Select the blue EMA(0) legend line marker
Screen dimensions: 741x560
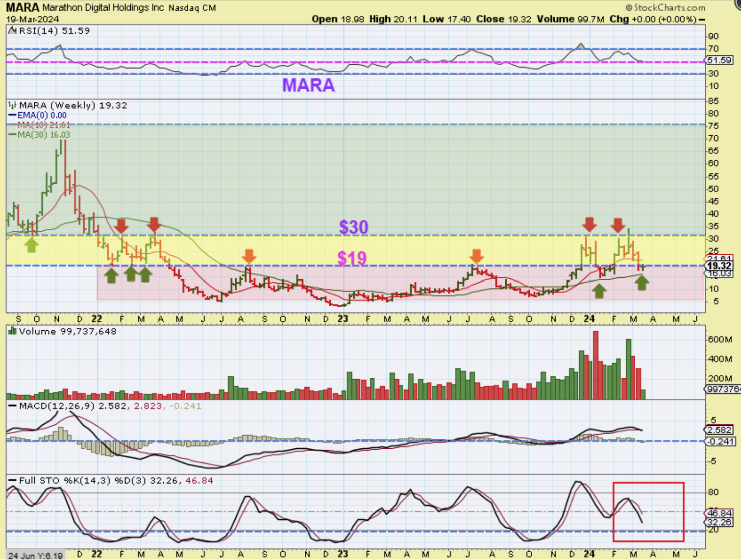(12, 115)
